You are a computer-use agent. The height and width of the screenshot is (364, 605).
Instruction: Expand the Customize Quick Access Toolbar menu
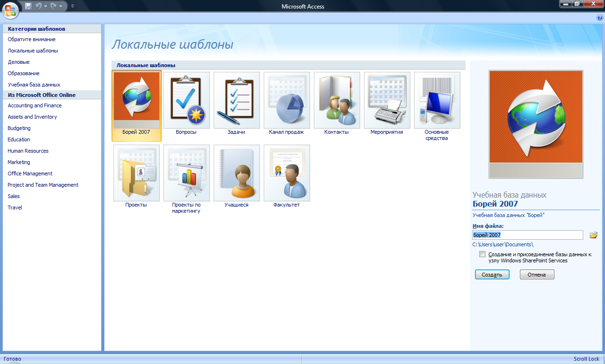(72, 6)
